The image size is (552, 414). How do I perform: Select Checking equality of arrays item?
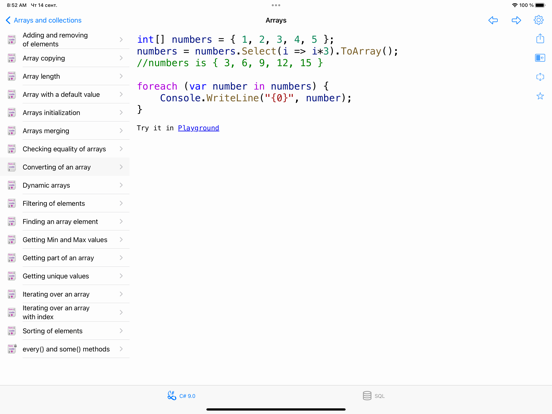tap(65, 149)
